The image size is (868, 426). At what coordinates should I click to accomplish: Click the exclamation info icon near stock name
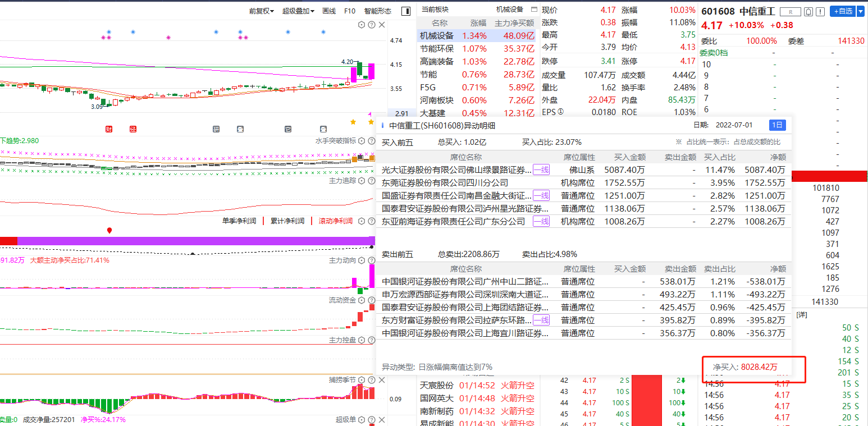820,11
